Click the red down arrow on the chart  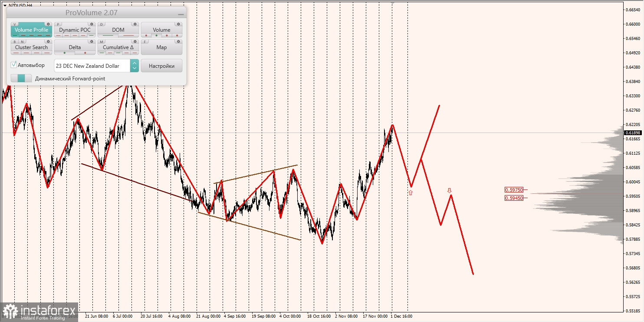point(450,190)
